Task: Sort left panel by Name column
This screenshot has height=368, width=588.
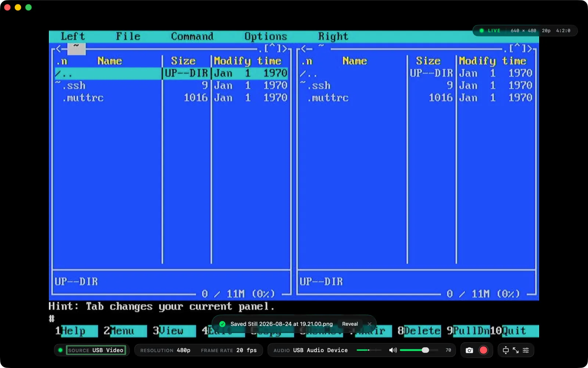Action: pyautogui.click(x=110, y=61)
